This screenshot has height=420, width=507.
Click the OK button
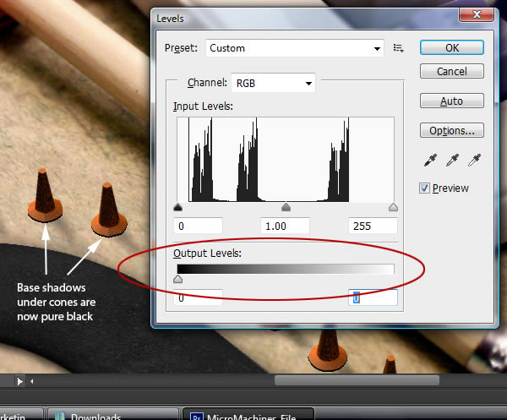coord(452,48)
